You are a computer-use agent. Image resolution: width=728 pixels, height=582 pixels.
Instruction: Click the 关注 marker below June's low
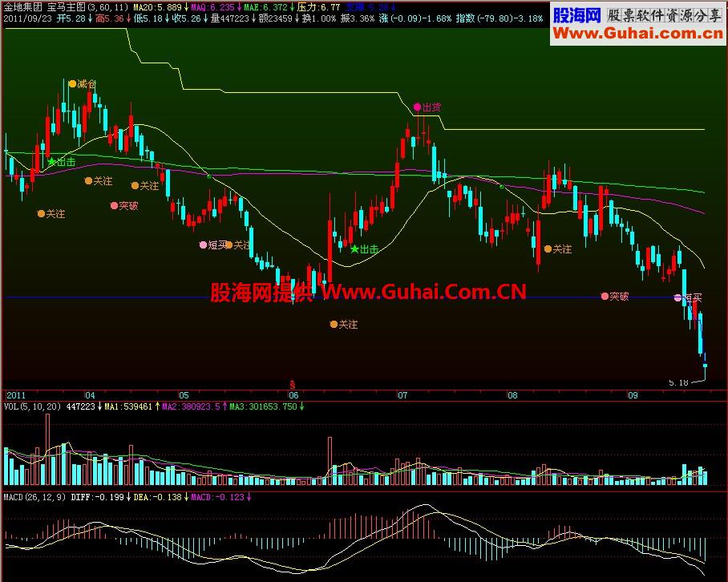[344, 325]
